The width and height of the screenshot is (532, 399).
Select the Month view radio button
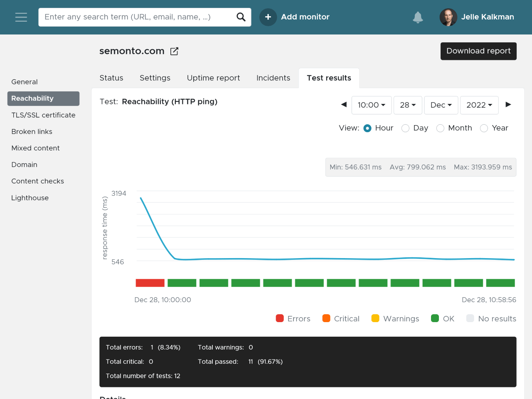(441, 128)
